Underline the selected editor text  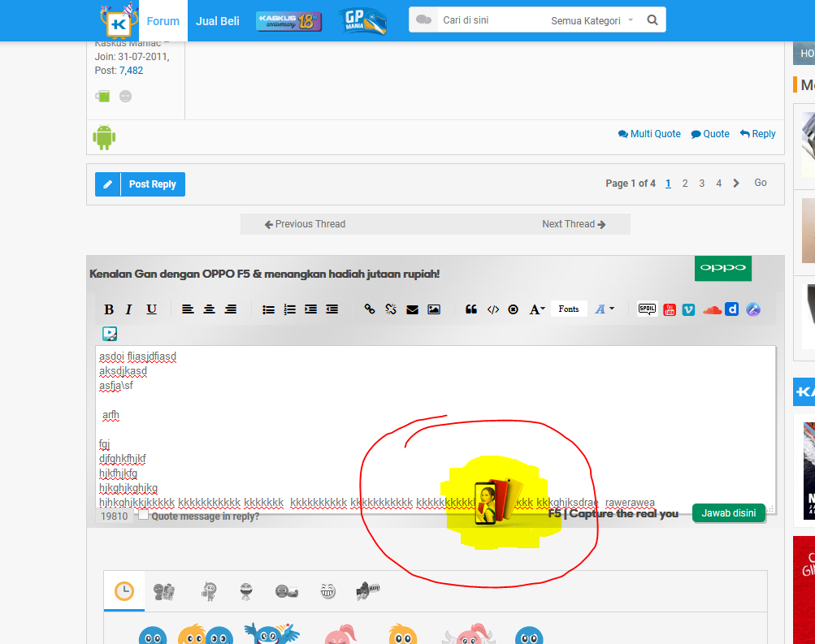(151, 309)
